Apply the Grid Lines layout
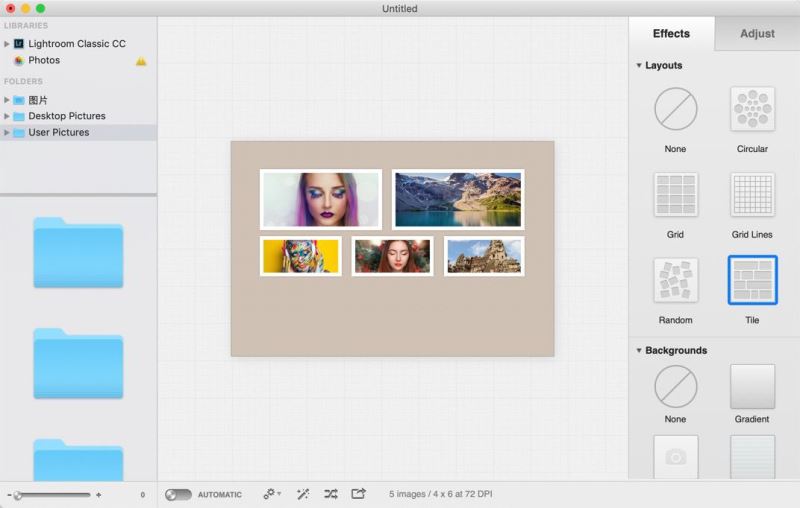 tap(752, 194)
